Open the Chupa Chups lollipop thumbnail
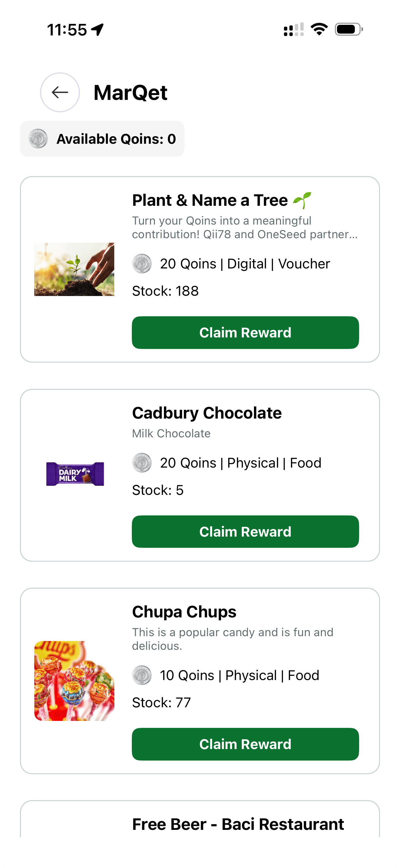Viewport: 400px width, 868px height. 74,681
